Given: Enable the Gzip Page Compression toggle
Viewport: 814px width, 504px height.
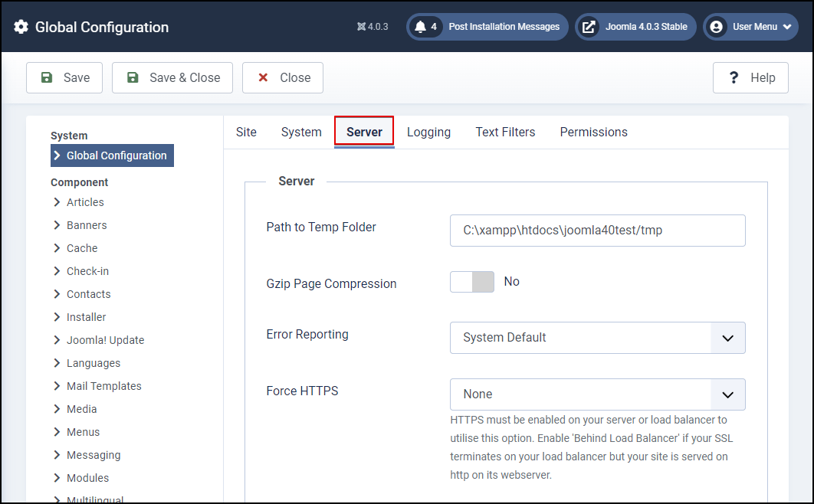Looking at the screenshot, I should (472, 282).
